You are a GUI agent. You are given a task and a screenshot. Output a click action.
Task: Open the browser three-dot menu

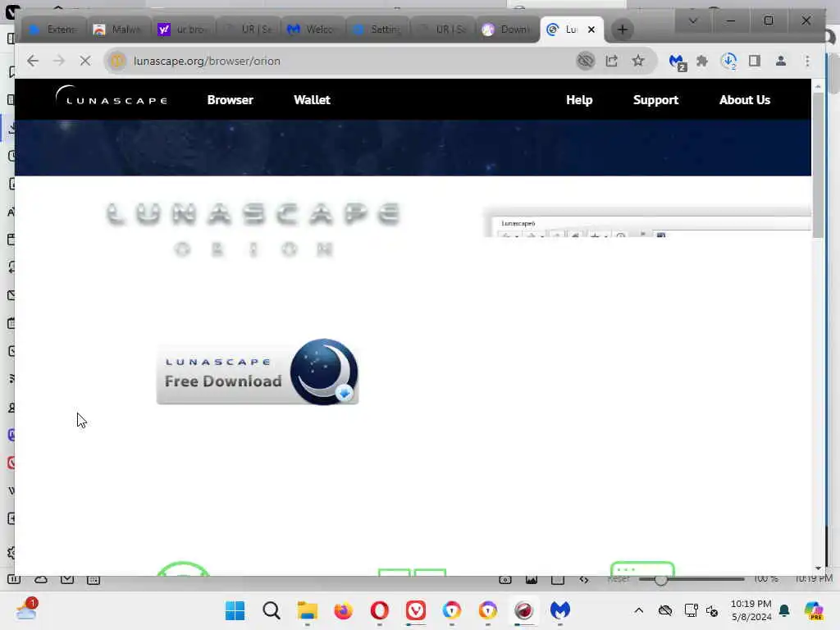pos(807,61)
